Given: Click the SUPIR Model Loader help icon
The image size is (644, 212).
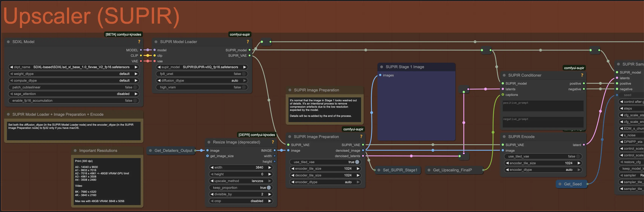Looking at the screenshot, I should (248, 42).
